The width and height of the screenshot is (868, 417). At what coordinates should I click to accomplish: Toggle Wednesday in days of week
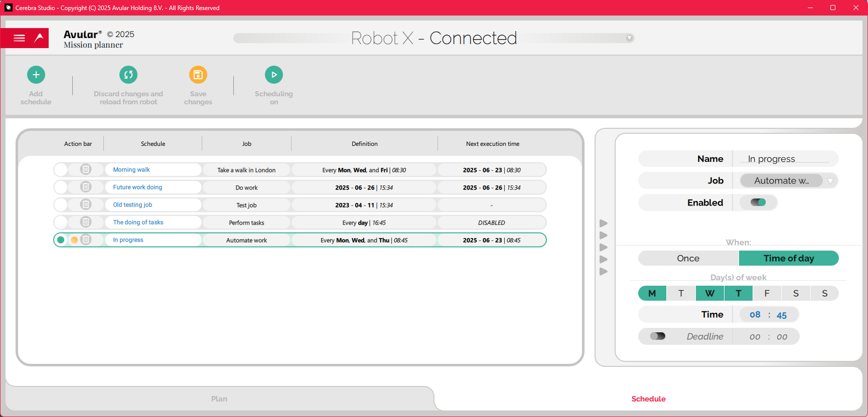coord(710,293)
